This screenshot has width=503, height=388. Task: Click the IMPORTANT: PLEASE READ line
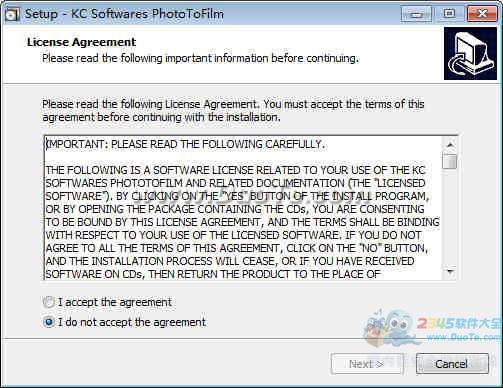(x=185, y=144)
